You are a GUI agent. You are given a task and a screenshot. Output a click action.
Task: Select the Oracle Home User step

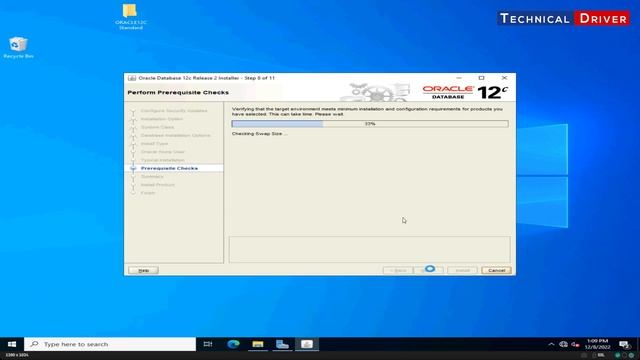click(x=162, y=152)
